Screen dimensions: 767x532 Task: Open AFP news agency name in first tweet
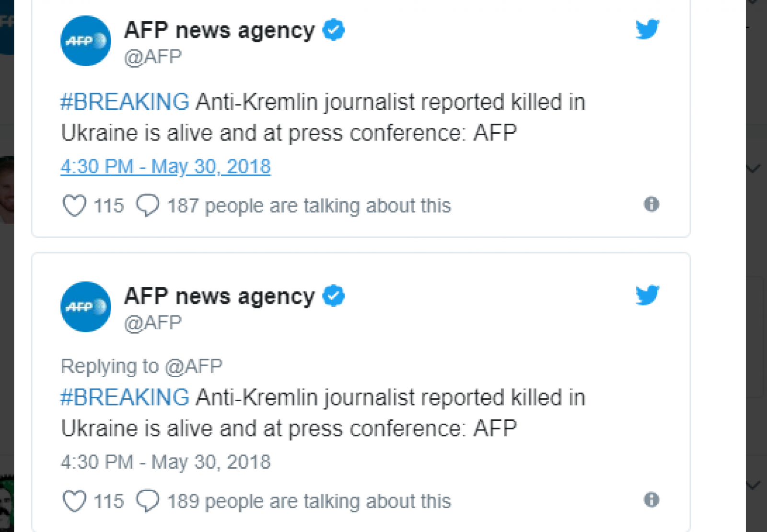(x=220, y=30)
